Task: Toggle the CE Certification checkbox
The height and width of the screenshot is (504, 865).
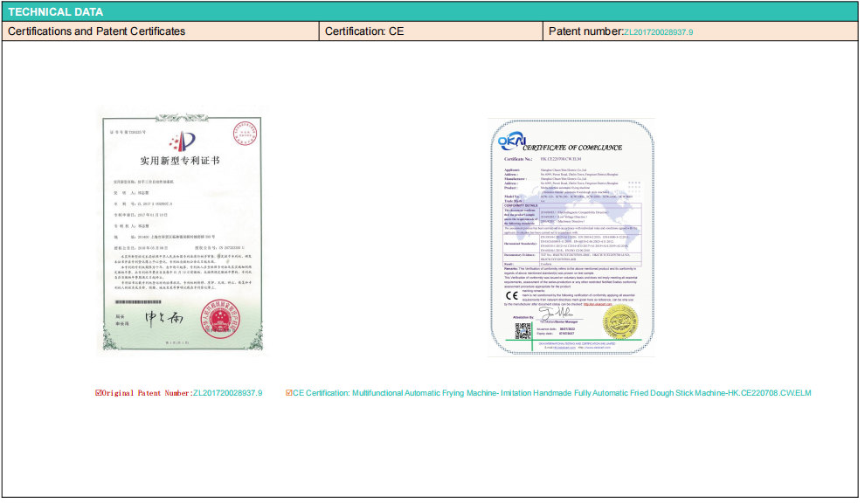Action: (x=289, y=393)
